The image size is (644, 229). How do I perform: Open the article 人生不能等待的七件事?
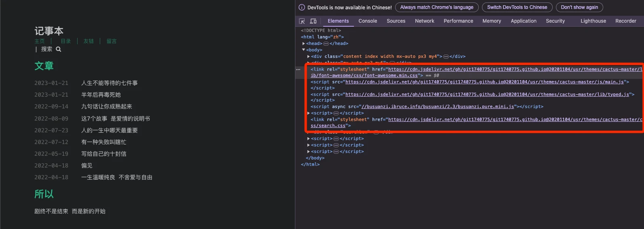[x=109, y=83]
